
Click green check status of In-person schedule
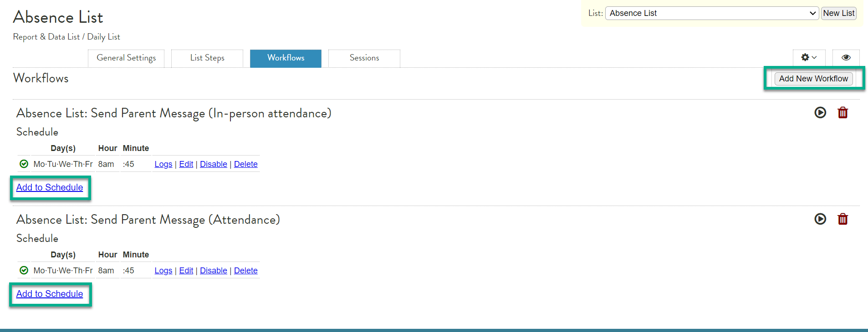(x=24, y=164)
